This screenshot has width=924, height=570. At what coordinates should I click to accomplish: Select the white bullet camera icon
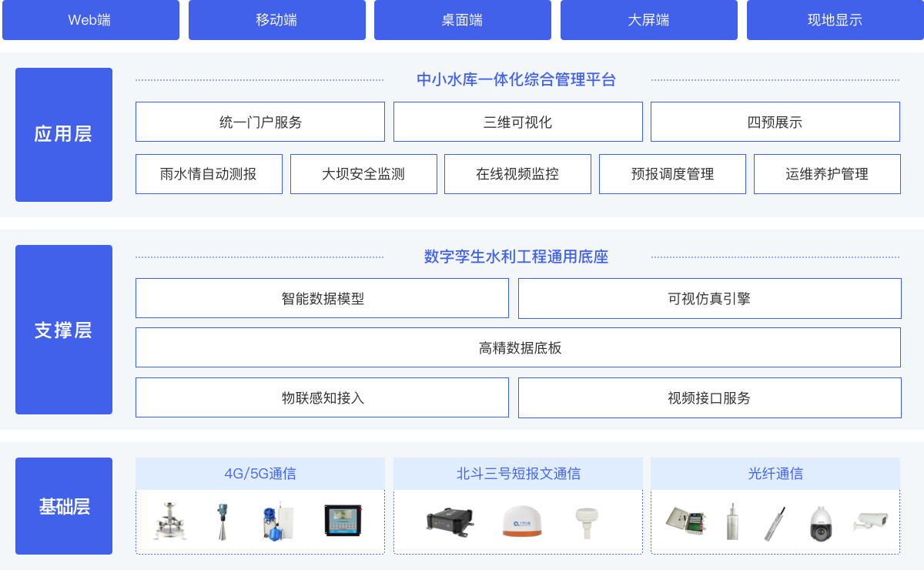(x=870, y=521)
